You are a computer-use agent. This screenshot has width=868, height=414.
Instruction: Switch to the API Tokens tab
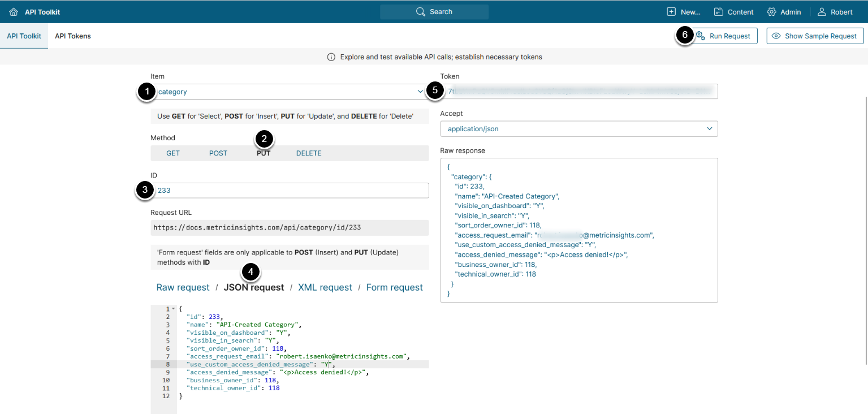point(73,36)
